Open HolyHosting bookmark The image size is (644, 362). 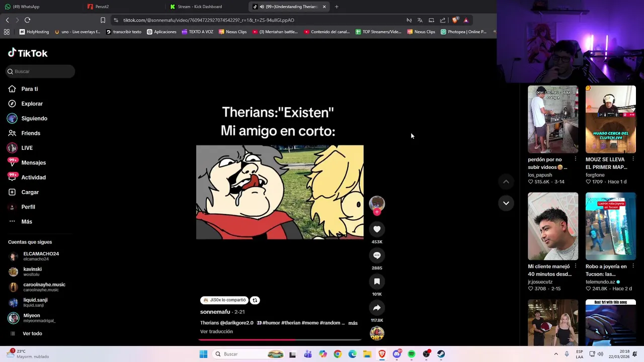(x=34, y=32)
